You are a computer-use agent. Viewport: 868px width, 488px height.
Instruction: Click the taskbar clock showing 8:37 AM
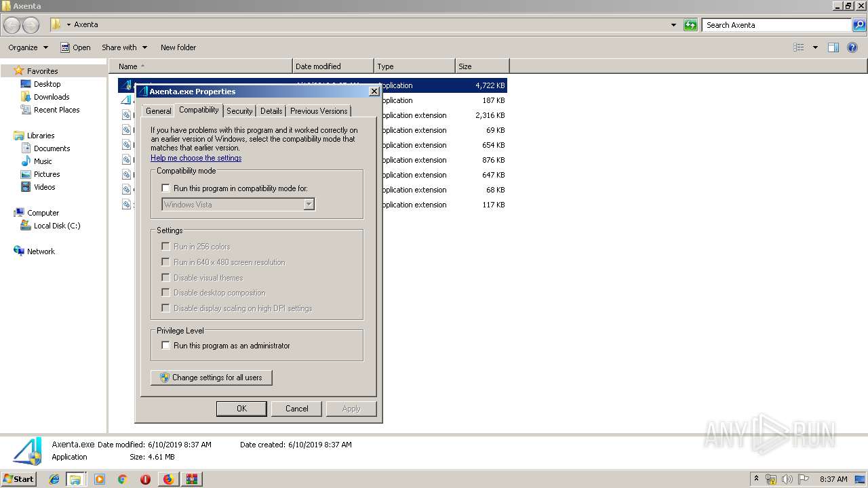(x=833, y=479)
